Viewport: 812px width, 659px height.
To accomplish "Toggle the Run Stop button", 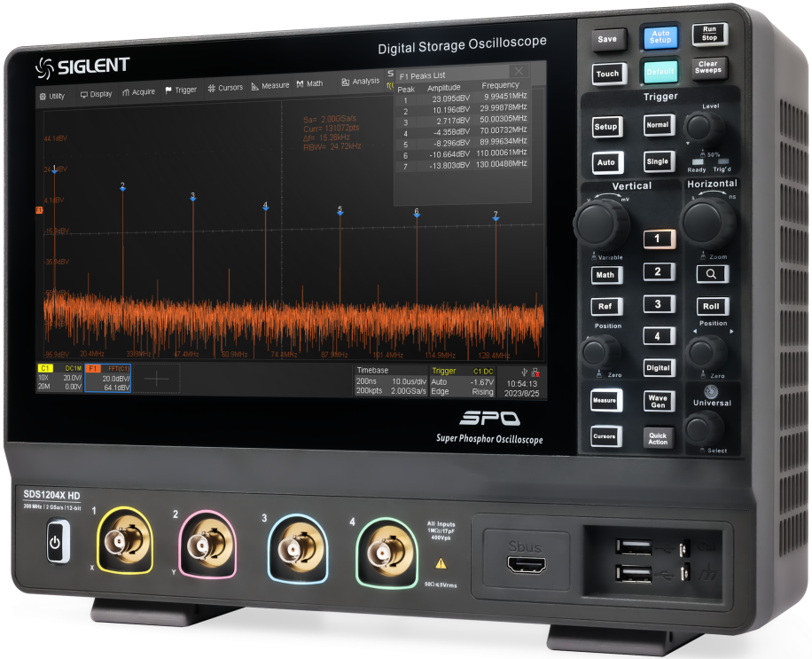I will (x=709, y=34).
